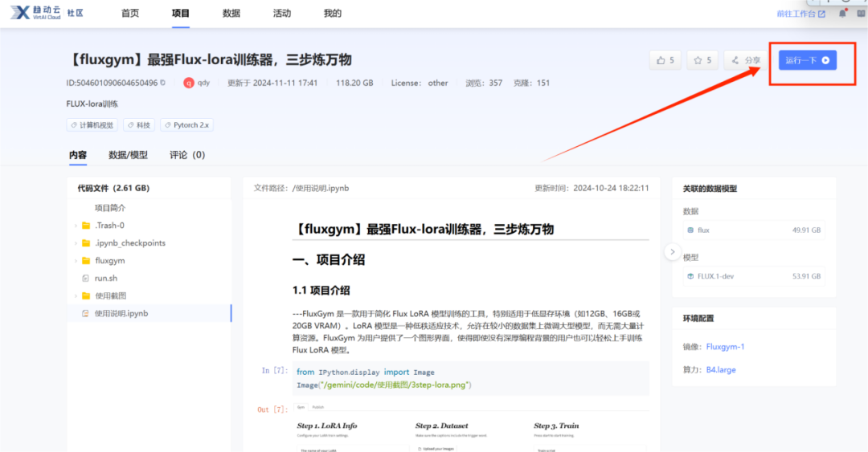Click the 计算机视觉 tag icon
This screenshot has height=452, width=868.
pyautogui.click(x=74, y=125)
